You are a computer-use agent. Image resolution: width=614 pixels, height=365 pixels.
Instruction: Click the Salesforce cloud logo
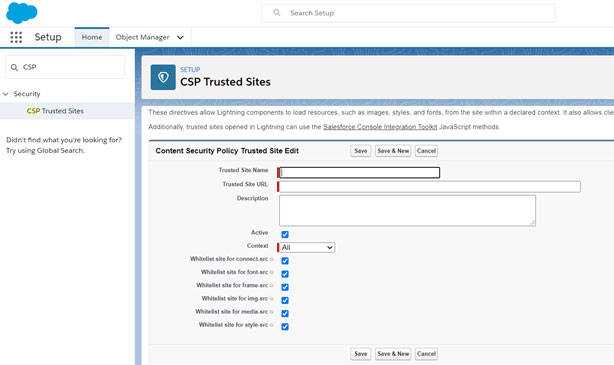coord(22,13)
